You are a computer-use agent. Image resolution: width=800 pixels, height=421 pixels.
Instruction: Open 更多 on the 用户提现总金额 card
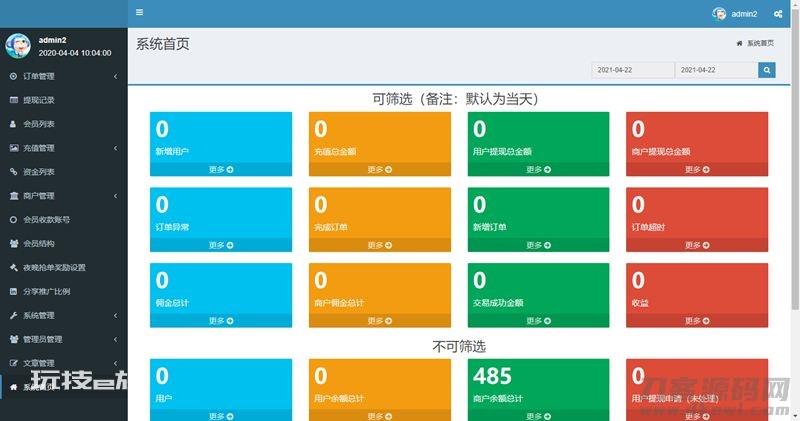click(x=538, y=169)
